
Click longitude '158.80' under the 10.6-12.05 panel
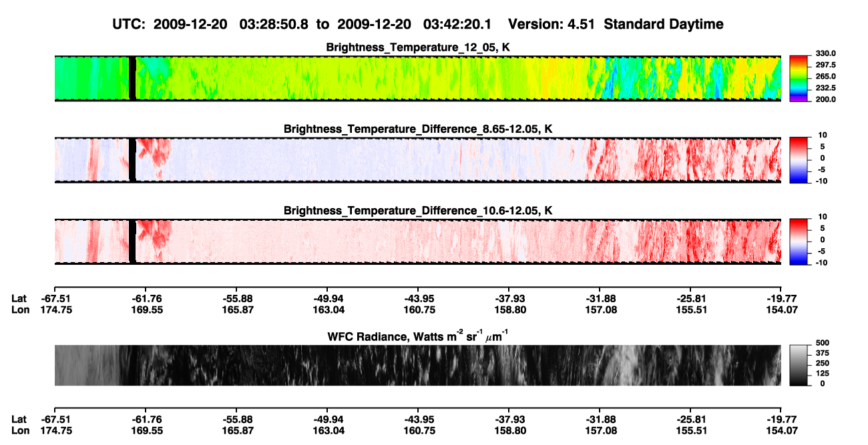pos(509,310)
